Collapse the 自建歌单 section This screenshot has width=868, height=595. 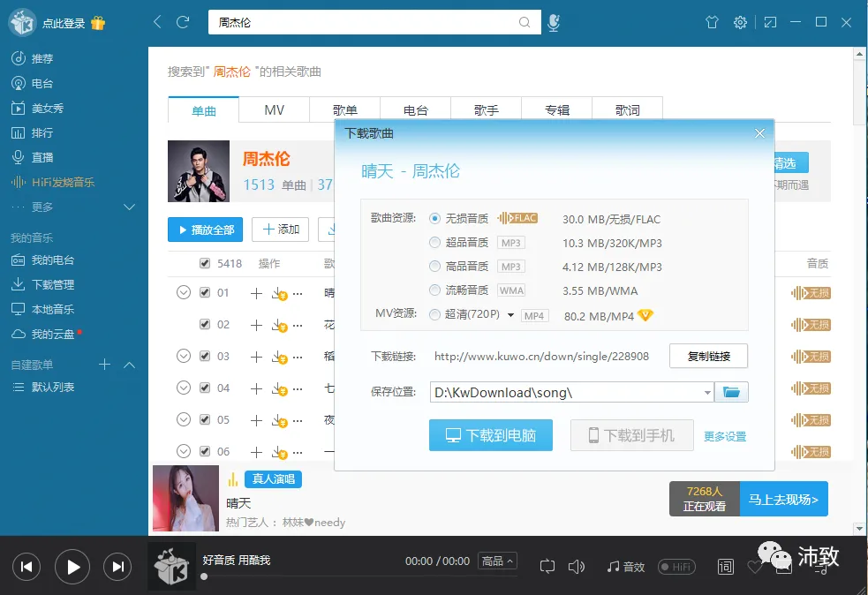(x=129, y=365)
